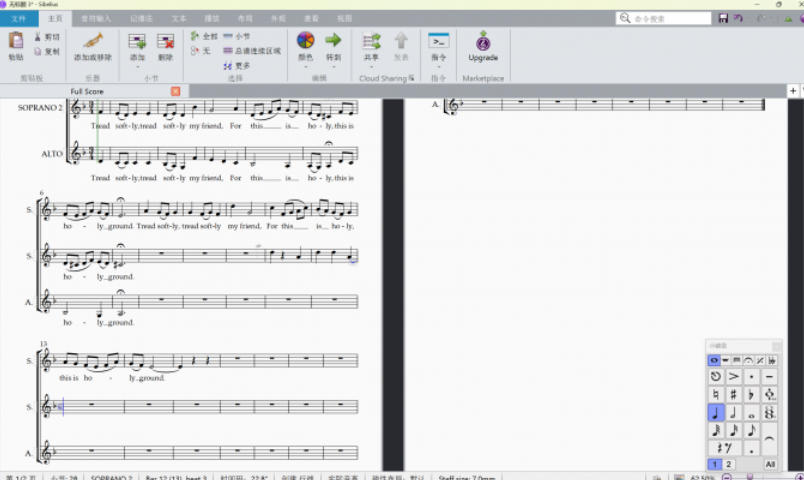Switch Keypad to the accidentals layout

pos(772,361)
